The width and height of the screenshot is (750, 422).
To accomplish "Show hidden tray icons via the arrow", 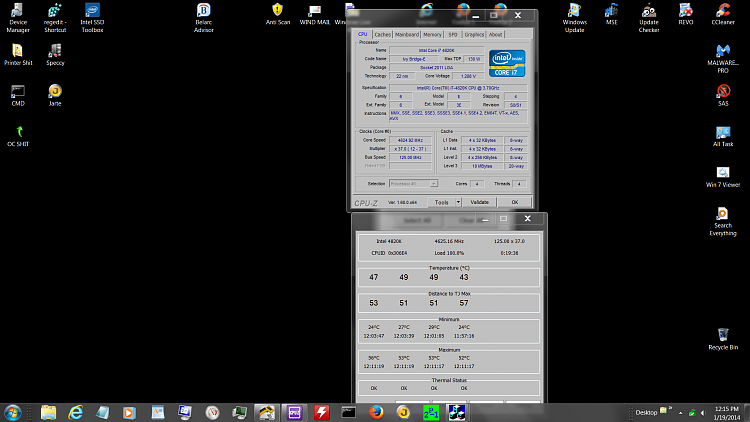I will point(680,413).
